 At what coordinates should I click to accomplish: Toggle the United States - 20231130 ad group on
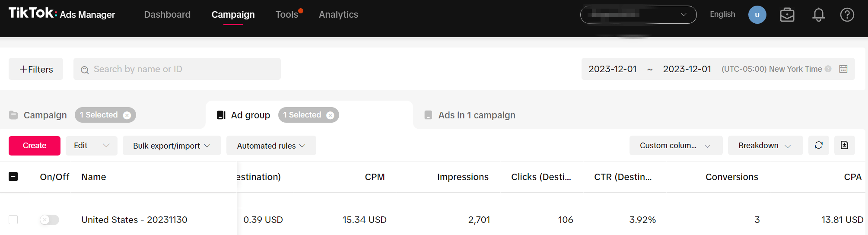[x=49, y=220]
